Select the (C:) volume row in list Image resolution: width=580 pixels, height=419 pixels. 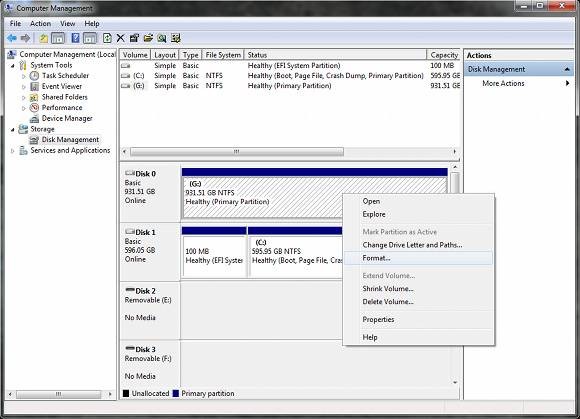click(290, 76)
